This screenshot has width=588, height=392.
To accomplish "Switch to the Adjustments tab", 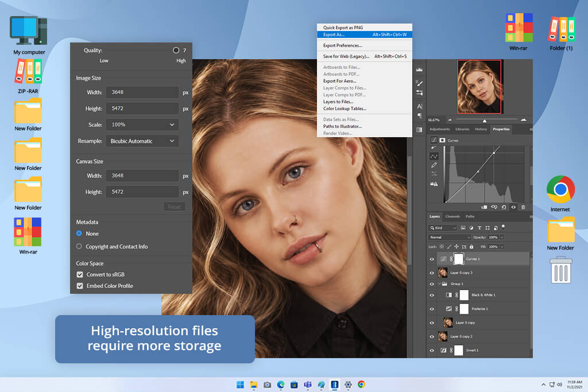I will point(439,129).
